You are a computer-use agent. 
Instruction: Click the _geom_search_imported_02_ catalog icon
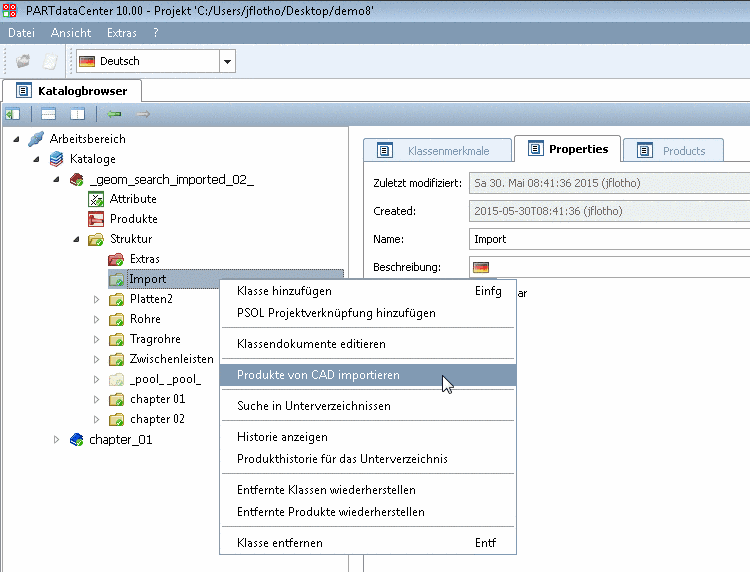click(x=77, y=180)
